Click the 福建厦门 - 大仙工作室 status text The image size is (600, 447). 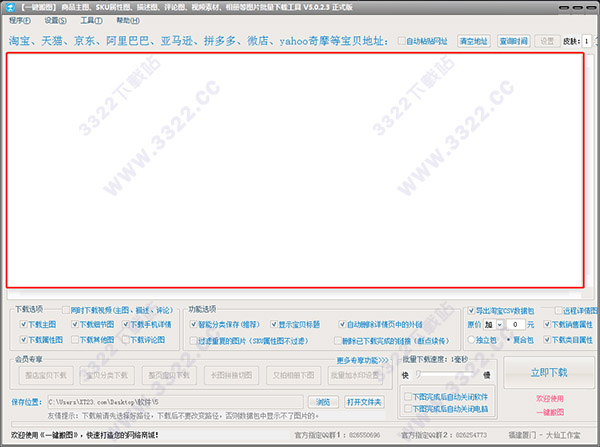pyautogui.click(x=545, y=435)
